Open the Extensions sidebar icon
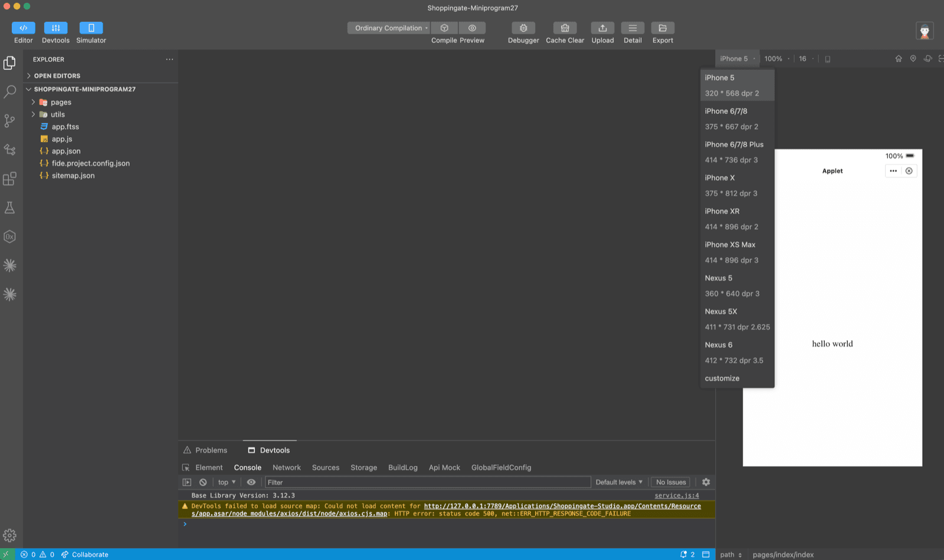 tap(9, 179)
